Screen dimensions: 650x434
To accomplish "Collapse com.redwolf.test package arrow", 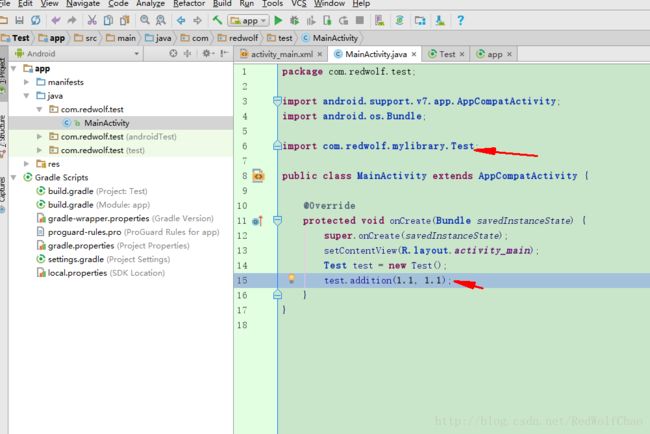I will click(39, 109).
